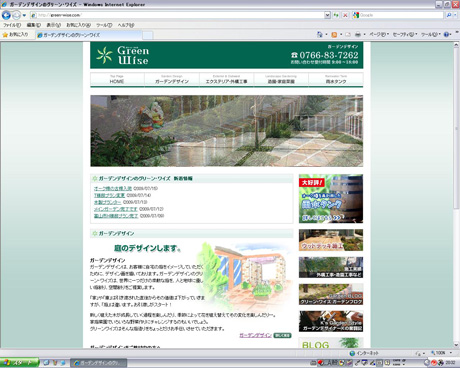
Task: Open the お気に入り(A) menu
Action: tap(78, 25)
